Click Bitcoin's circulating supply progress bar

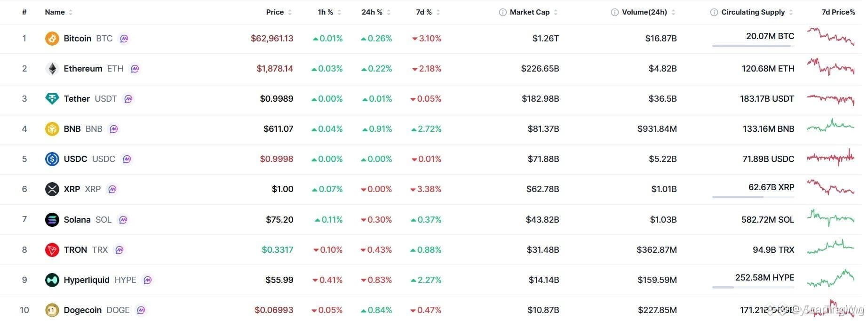pyautogui.click(x=753, y=46)
